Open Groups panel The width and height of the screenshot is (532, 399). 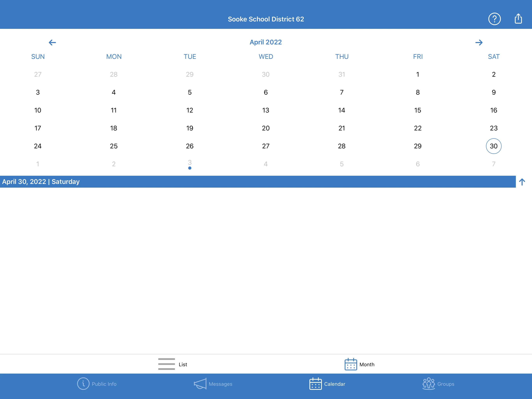tap(437, 384)
